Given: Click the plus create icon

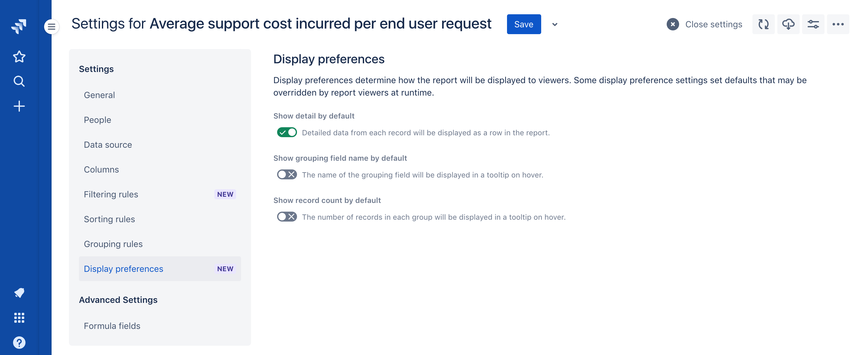Looking at the screenshot, I should coord(19,106).
